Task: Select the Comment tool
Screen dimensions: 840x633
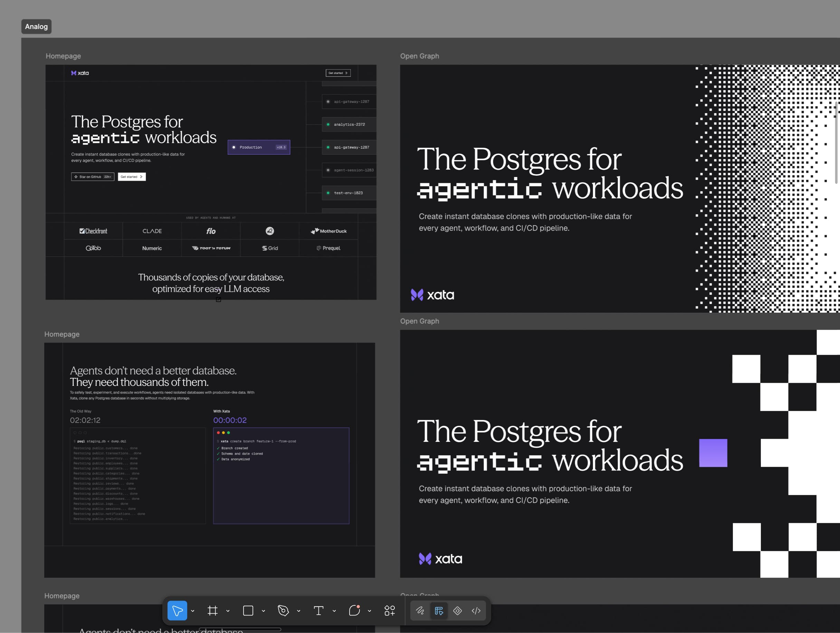Action: 354,611
